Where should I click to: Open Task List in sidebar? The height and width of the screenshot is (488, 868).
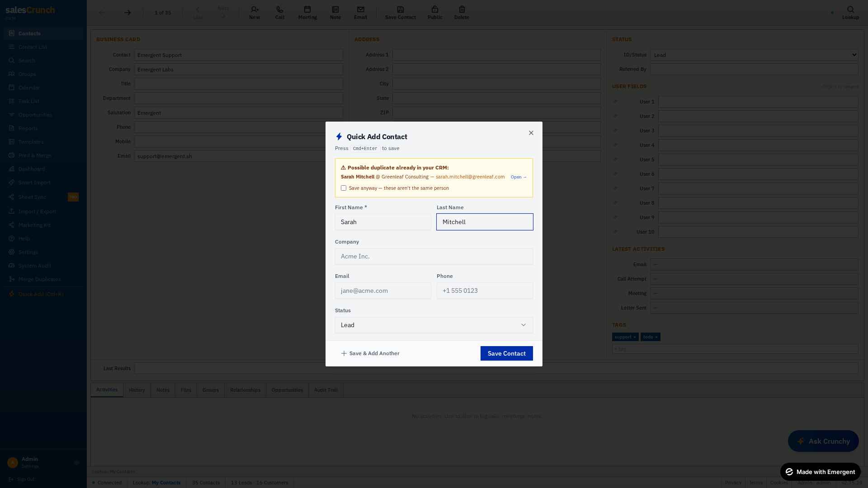tap(43, 101)
